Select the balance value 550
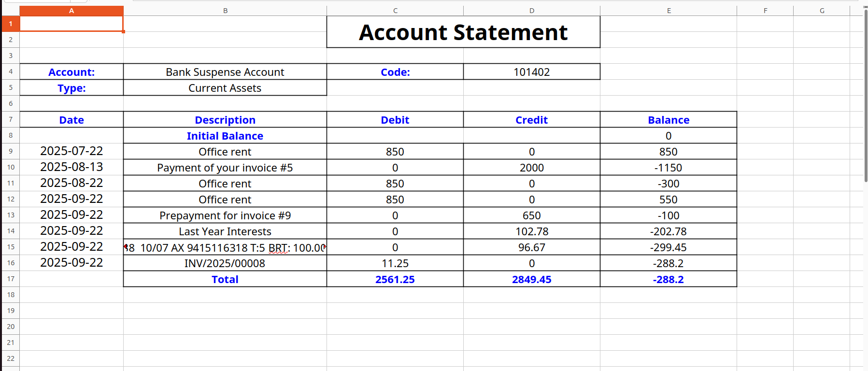 (x=669, y=199)
